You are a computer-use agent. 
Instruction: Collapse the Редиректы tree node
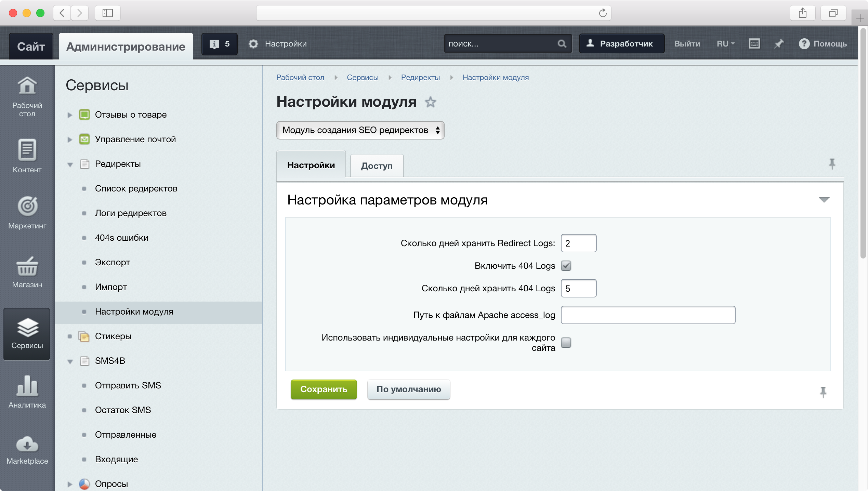[x=70, y=164]
